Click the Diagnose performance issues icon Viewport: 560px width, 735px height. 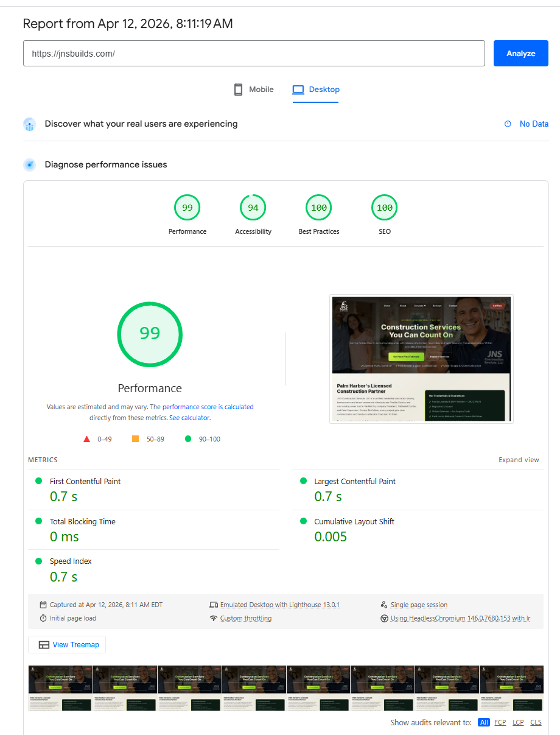pos(29,164)
